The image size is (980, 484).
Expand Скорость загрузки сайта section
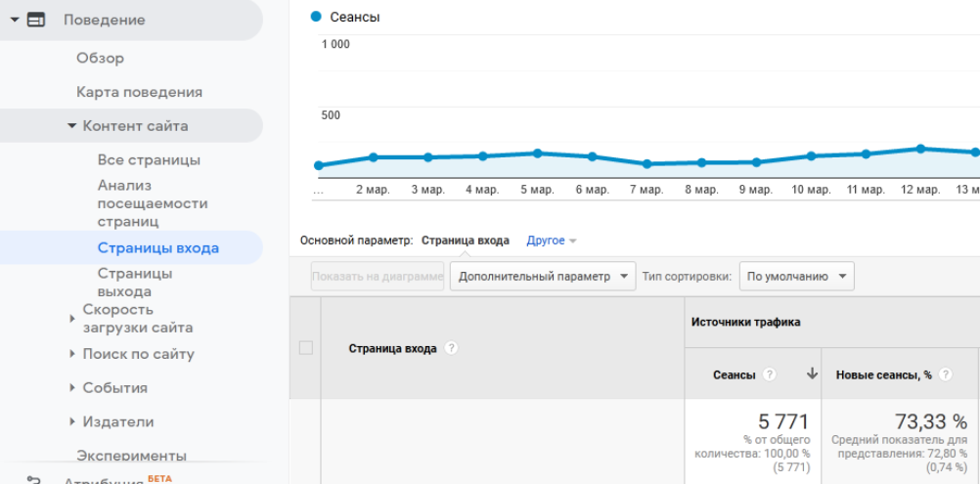click(x=72, y=319)
